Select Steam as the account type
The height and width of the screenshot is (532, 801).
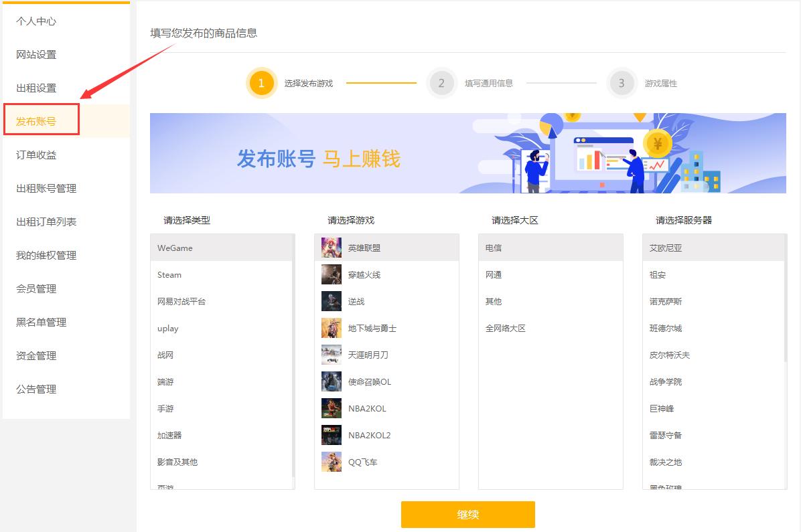tap(169, 274)
